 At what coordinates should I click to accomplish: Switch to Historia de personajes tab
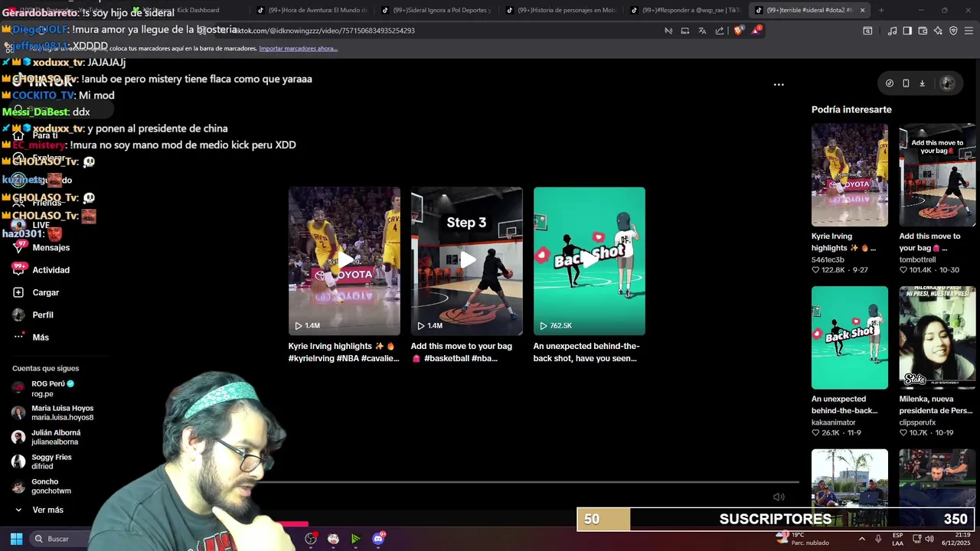pos(560,10)
